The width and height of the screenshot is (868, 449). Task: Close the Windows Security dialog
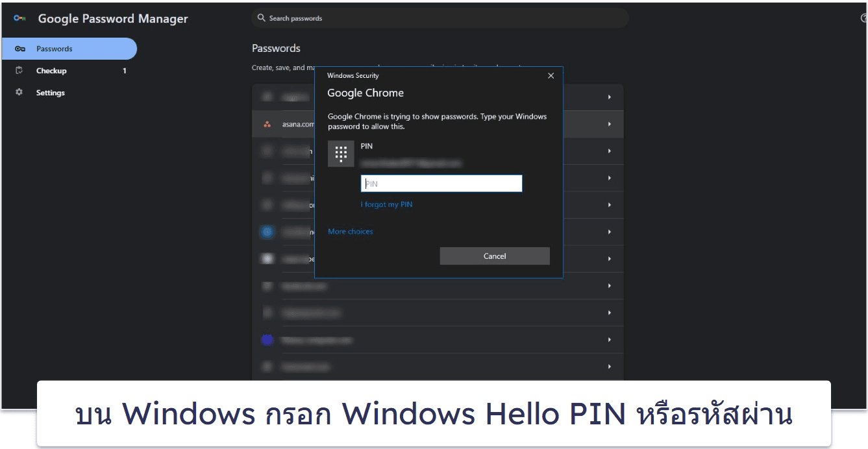[551, 76]
